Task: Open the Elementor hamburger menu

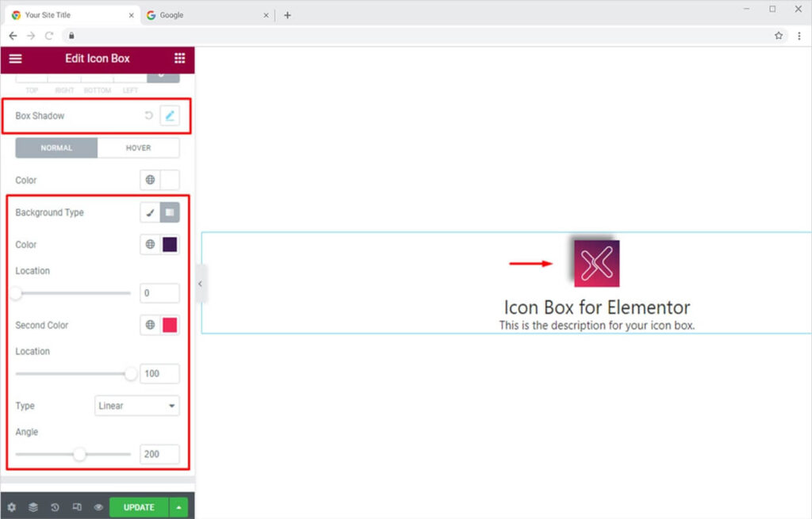Action: [15, 59]
